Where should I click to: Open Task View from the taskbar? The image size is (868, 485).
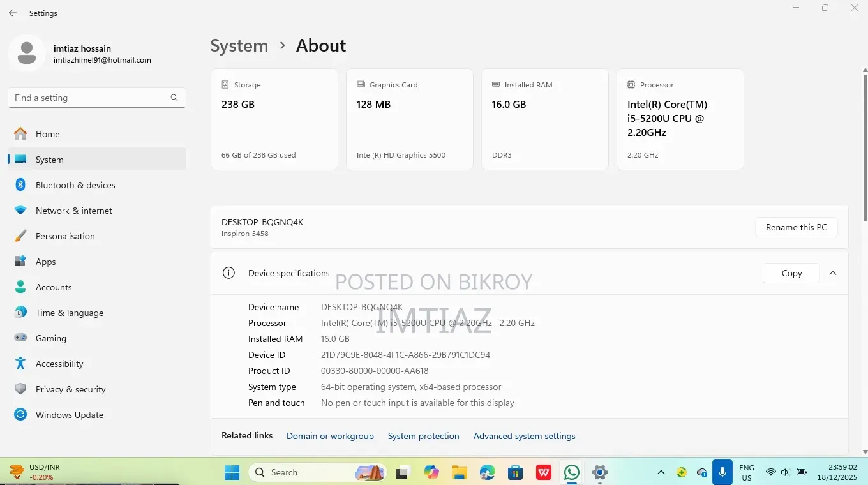402,472
